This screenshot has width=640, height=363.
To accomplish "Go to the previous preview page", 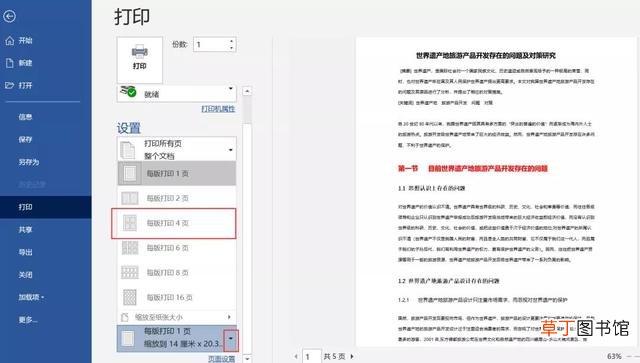I will click(296, 356).
